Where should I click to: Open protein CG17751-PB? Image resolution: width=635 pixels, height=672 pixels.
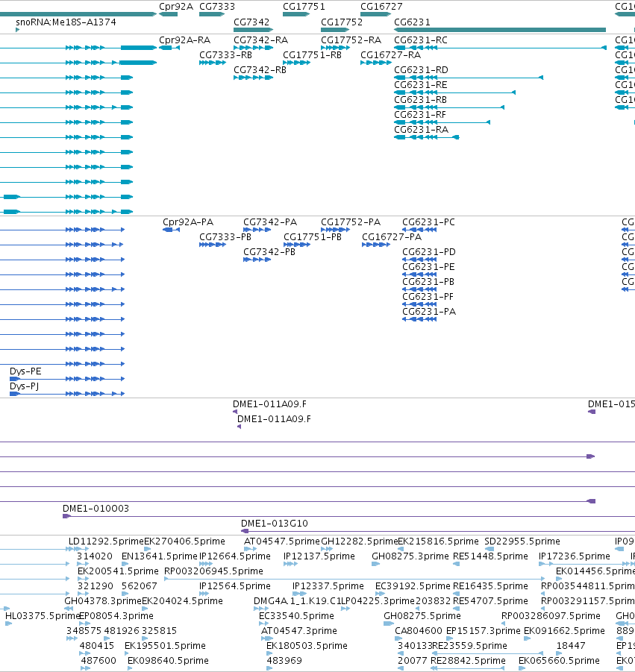[313, 237]
